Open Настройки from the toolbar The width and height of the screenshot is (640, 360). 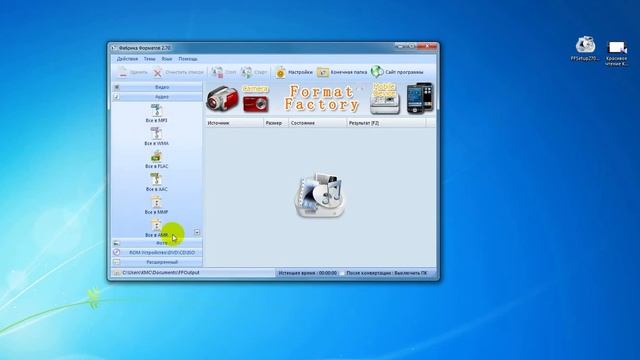click(293, 72)
